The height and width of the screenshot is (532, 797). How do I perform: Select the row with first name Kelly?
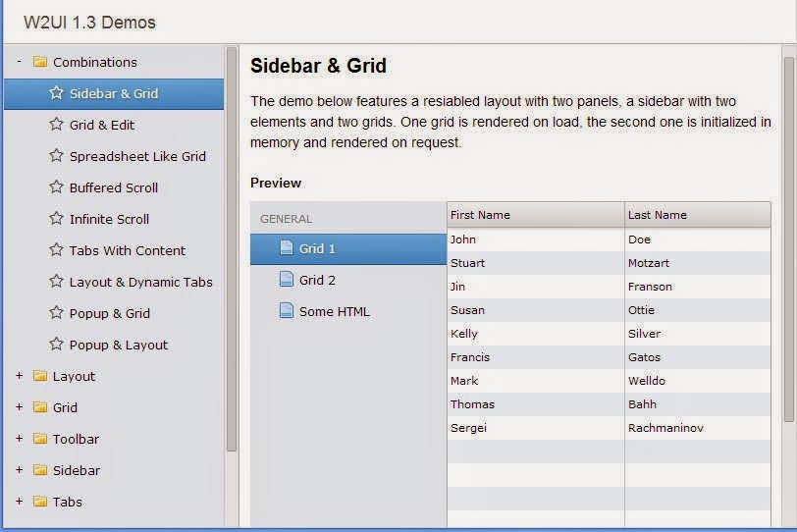click(609, 334)
